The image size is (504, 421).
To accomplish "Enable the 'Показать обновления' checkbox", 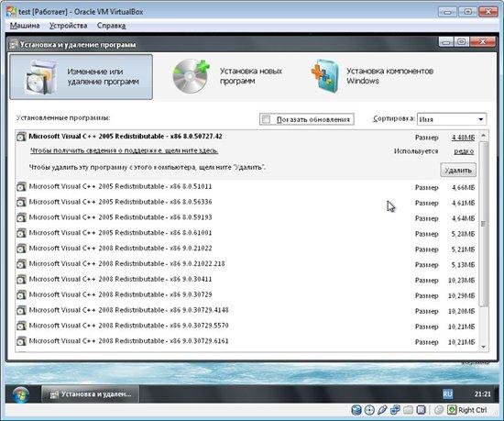I will pos(266,119).
